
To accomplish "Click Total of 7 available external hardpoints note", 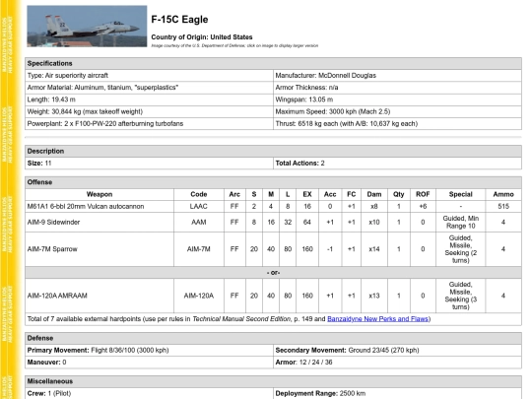I will coord(273,319).
